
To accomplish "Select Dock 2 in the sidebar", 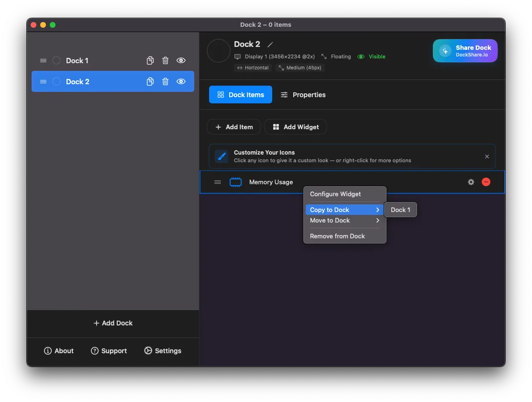I will [112, 81].
